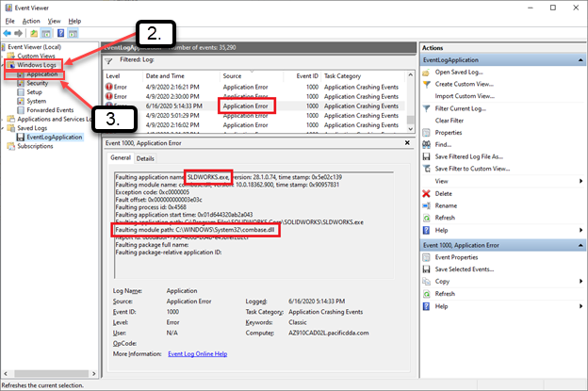Select the error event at 2:30:00 PM

[254, 96]
